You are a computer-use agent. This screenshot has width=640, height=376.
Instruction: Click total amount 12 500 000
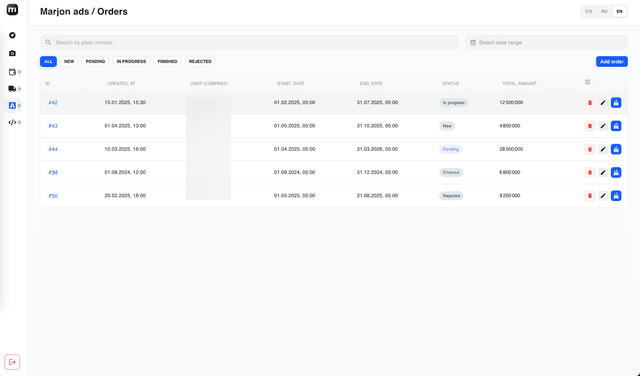point(511,102)
